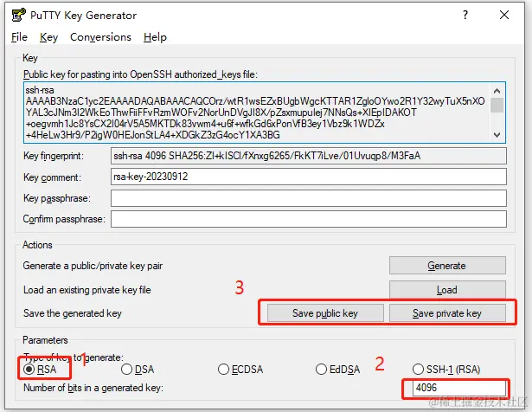Screen dimensions: 532x412
Task: Click the number of bits field
Action: [x=458, y=388]
